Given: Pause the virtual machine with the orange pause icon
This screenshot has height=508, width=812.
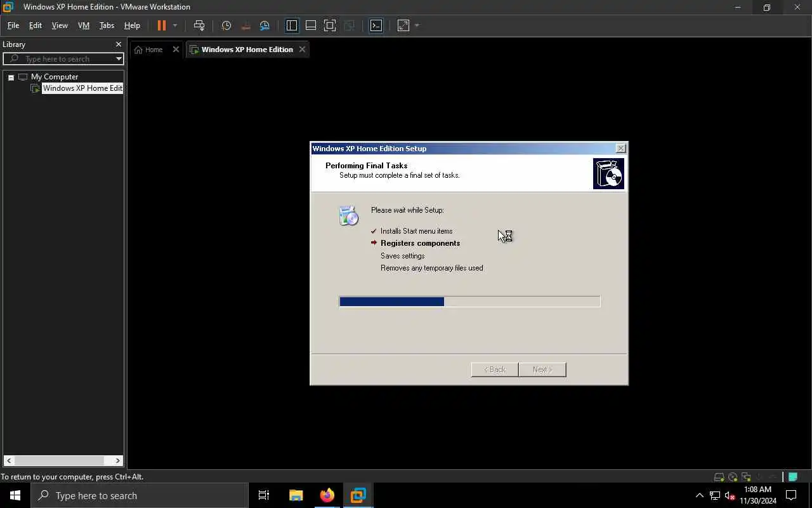Looking at the screenshot, I should point(162,25).
